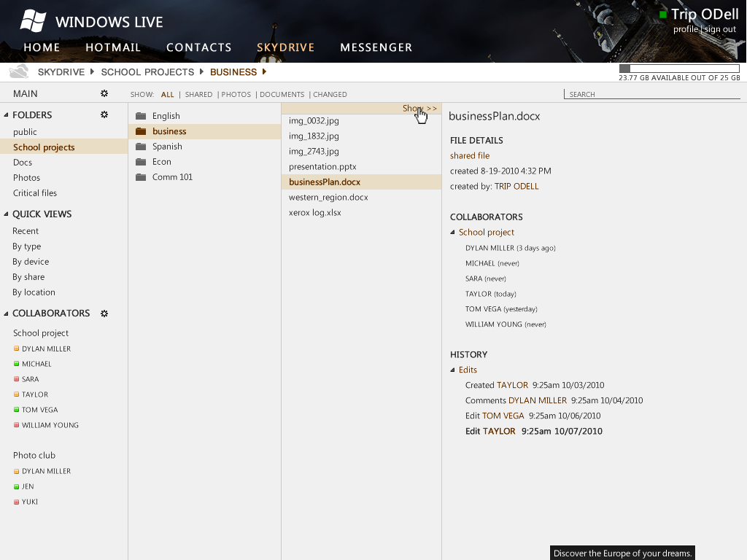
Task: Filter the view by SHARED
Action: click(198, 94)
